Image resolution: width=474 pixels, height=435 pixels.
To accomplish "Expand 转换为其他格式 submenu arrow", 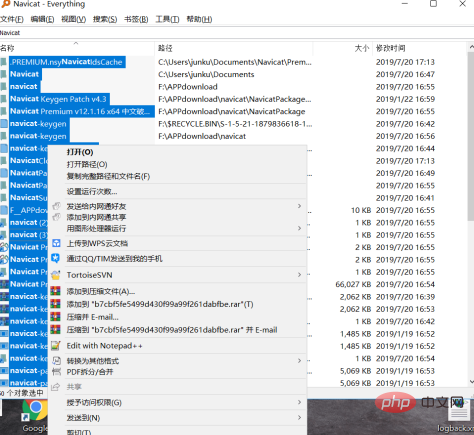I will click(x=299, y=361).
